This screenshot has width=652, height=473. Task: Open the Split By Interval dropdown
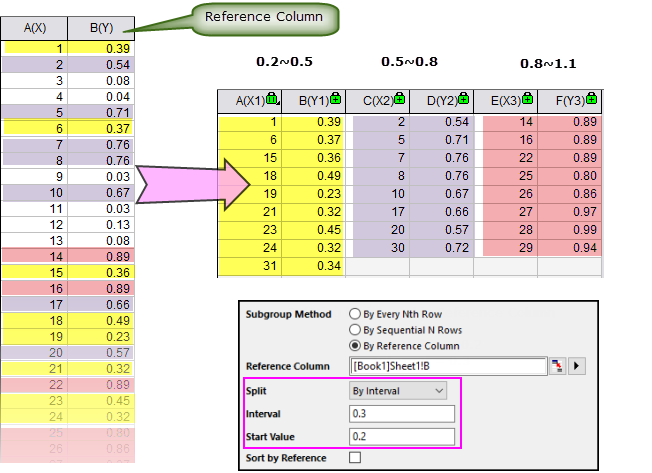[398, 391]
